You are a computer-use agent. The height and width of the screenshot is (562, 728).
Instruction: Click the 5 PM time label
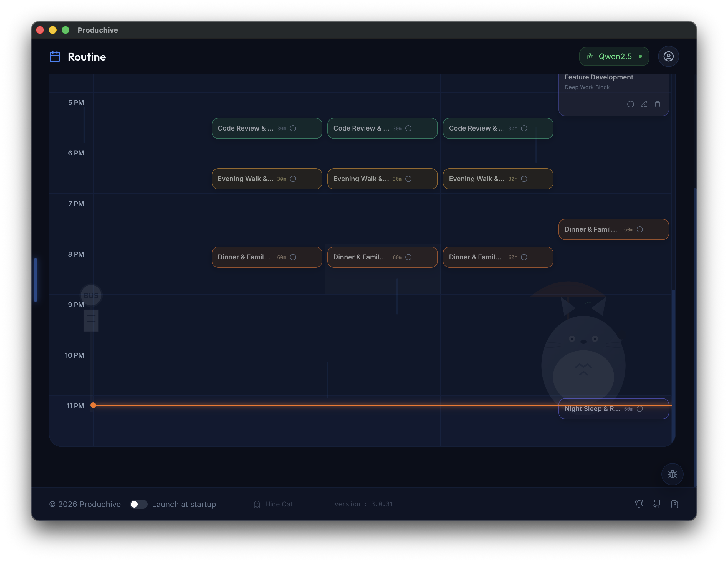pos(76,102)
